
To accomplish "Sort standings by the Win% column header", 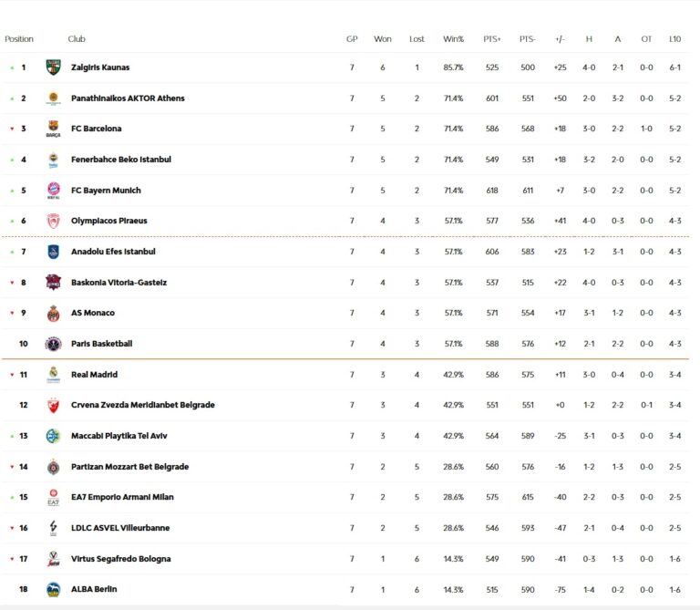I will 453,39.
